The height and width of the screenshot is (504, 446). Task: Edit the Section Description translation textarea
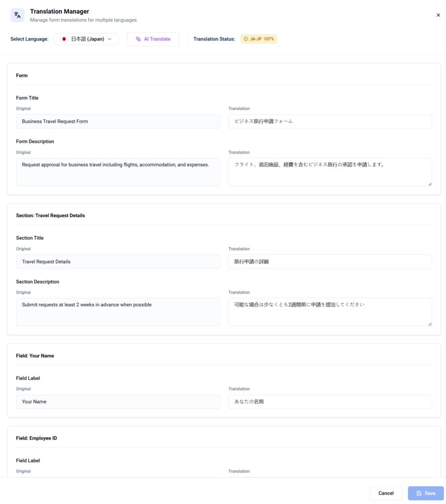[330, 312]
